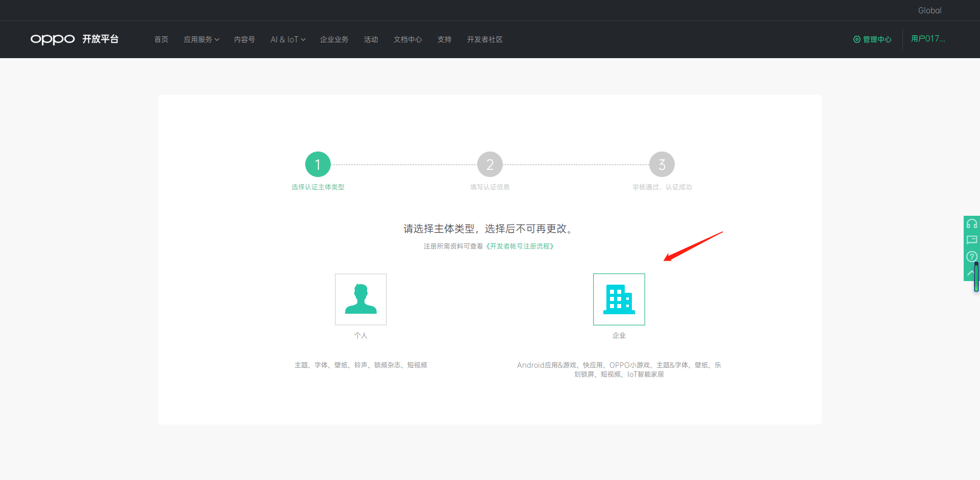Open 支持 in navigation bar
The height and width of the screenshot is (480, 980).
pyautogui.click(x=445, y=39)
